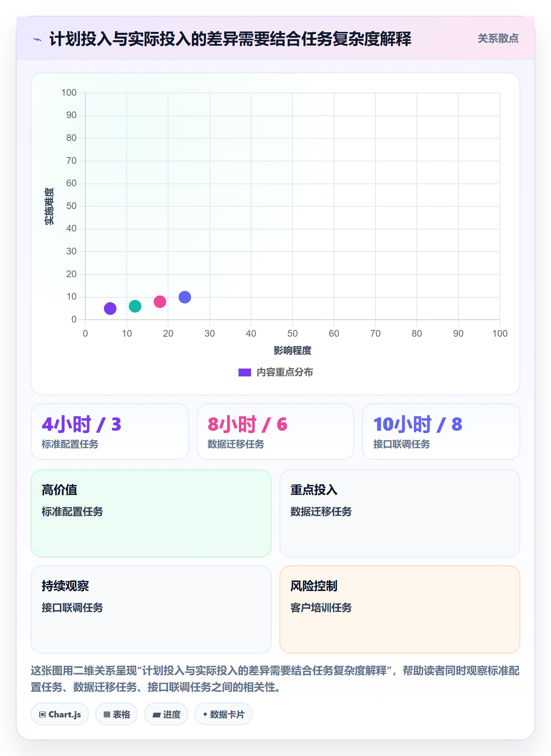Click 接口联调任务 inside the 持续观察 card
Viewport: 551px width, 756px height.
click(x=72, y=608)
